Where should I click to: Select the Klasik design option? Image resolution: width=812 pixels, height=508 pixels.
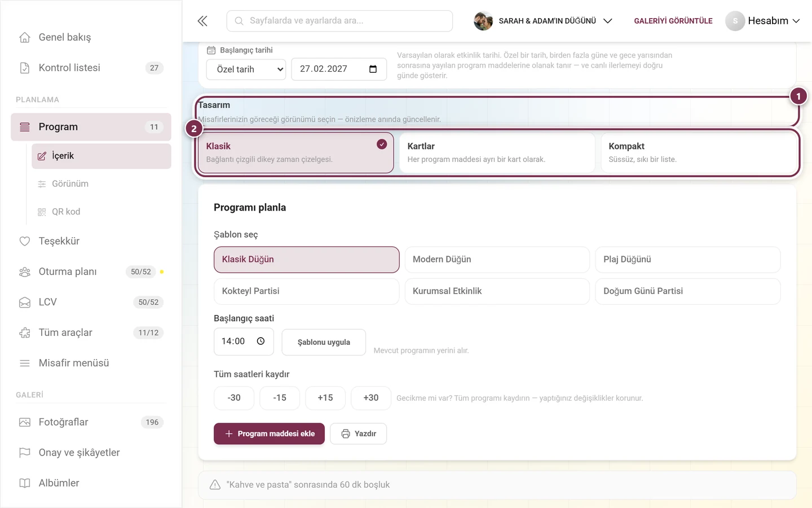click(295, 152)
